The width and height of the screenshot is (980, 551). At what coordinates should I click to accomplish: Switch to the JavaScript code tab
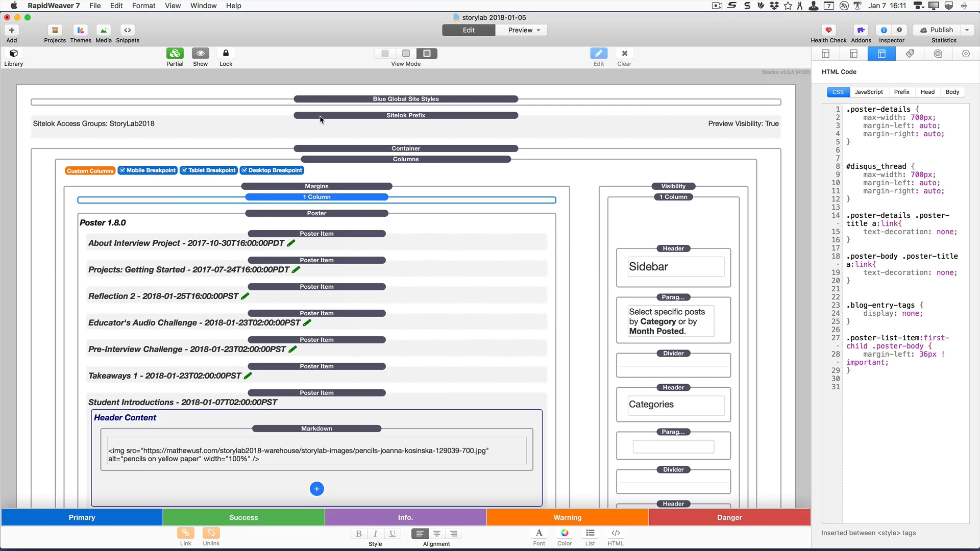pyautogui.click(x=868, y=92)
